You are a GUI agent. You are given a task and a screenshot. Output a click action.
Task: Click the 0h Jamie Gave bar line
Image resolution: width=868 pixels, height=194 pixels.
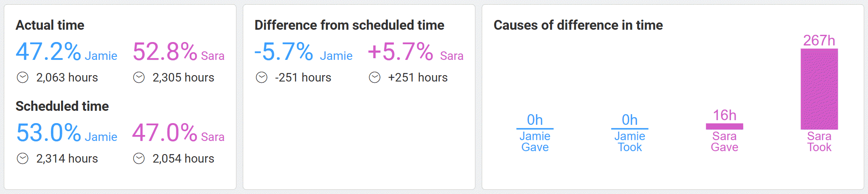(x=535, y=129)
